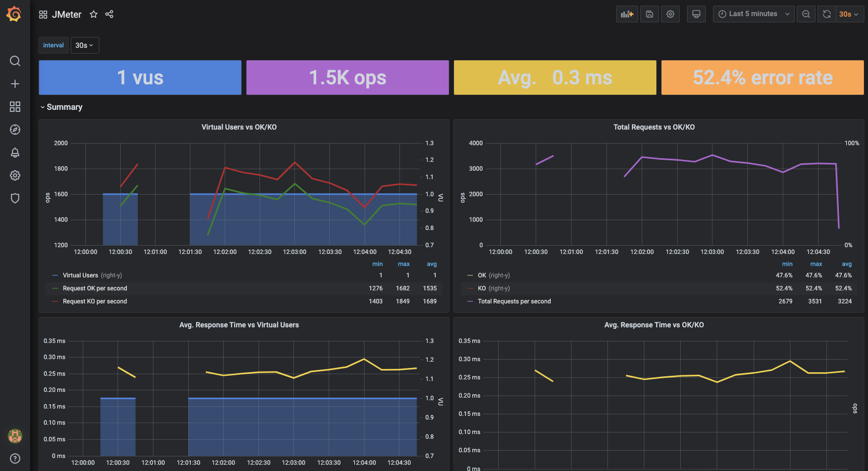Click the 1535 avg value for Request OK
The width and height of the screenshot is (868, 471).
[430, 288]
